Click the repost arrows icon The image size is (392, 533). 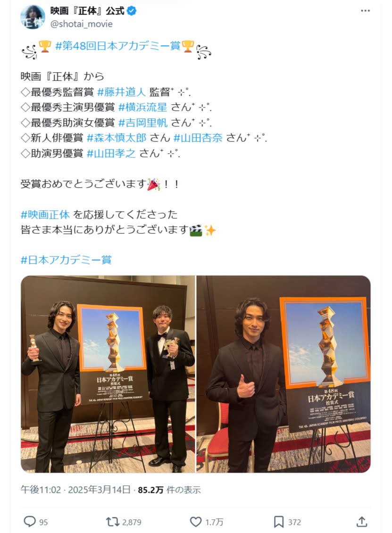click(112, 521)
